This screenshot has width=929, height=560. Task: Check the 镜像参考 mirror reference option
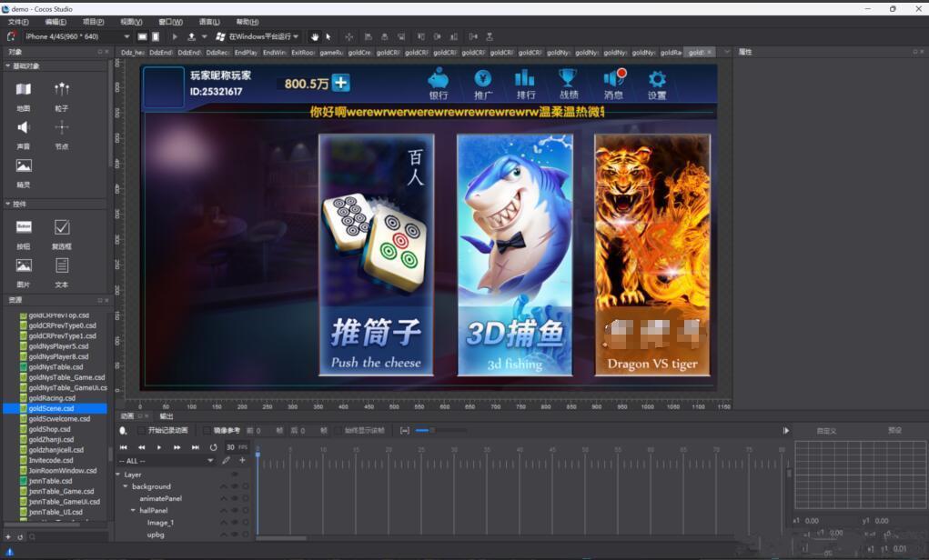click(207, 429)
